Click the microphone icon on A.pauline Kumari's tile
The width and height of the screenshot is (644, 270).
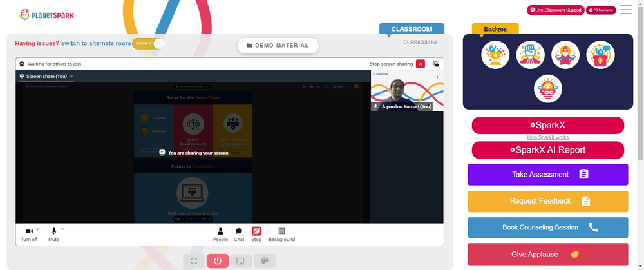[x=375, y=106]
